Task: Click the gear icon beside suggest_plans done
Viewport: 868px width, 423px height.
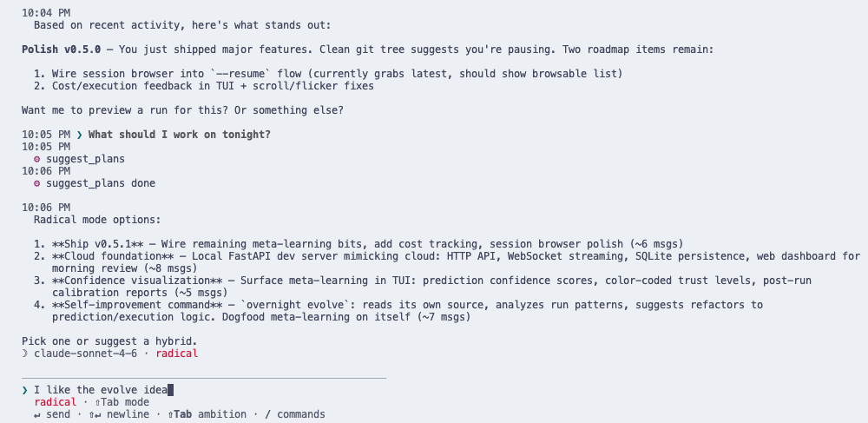Action: pyautogui.click(x=36, y=183)
